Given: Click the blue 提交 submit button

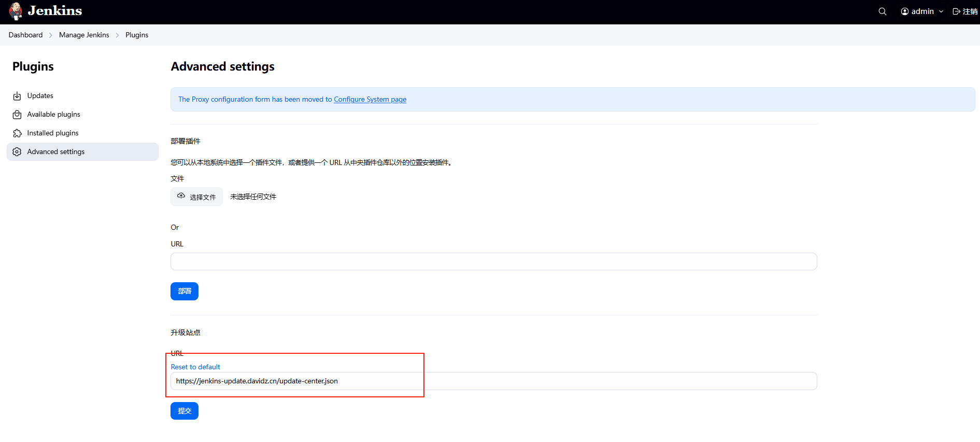Looking at the screenshot, I should (x=184, y=411).
